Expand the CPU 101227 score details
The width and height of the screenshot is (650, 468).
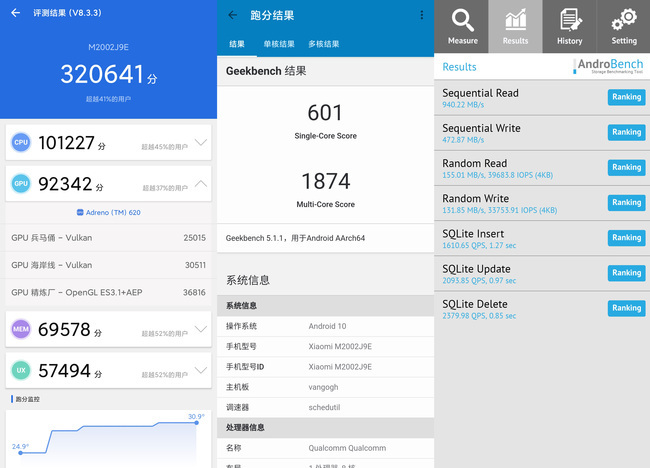pos(201,143)
